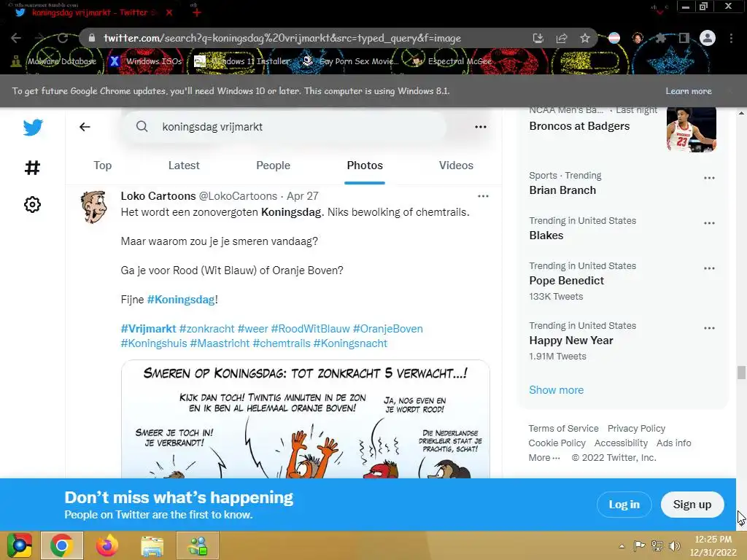Viewport: 747px width, 560px height.
Task: Click the Sign up button
Action: click(x=692, y=505)
